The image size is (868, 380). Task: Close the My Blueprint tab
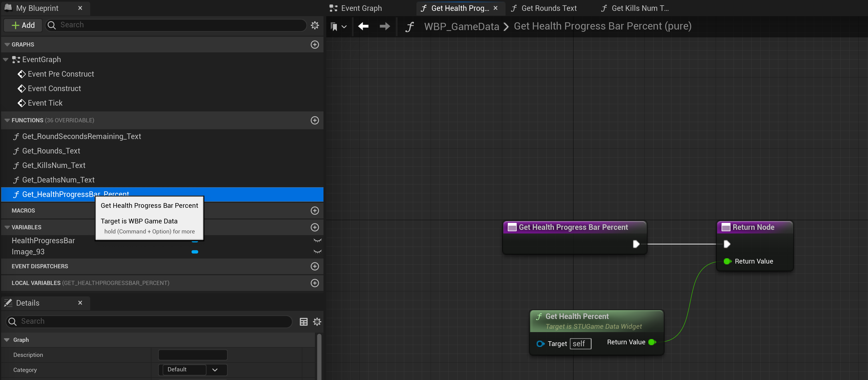coord(80,8)
